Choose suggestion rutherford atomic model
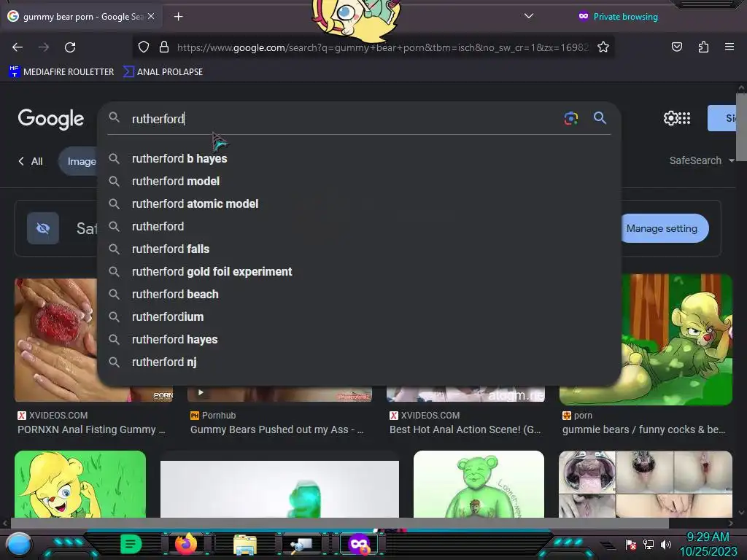The width and height of the screenshot is (747, 560). click(359, 204)
